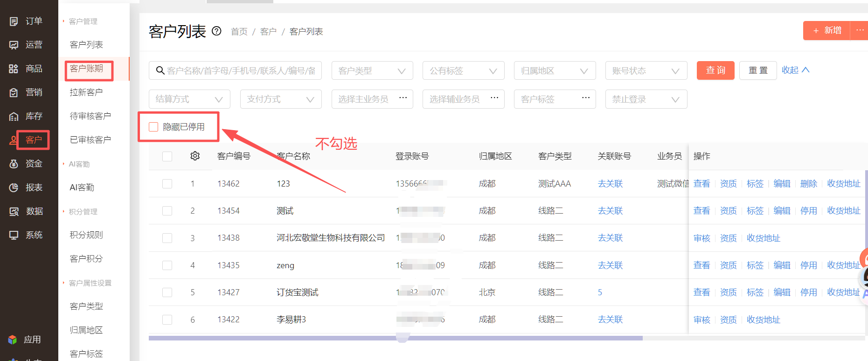868x361 pixels.
Task: Open the 数据 data section icon
Action: pyautogui.click(x=14, y=211)
